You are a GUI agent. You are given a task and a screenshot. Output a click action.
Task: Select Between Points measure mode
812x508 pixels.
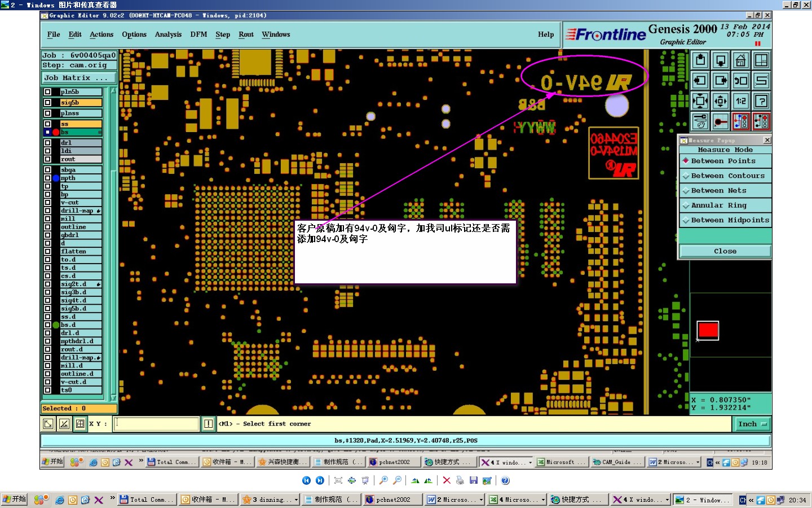point(725,161)
